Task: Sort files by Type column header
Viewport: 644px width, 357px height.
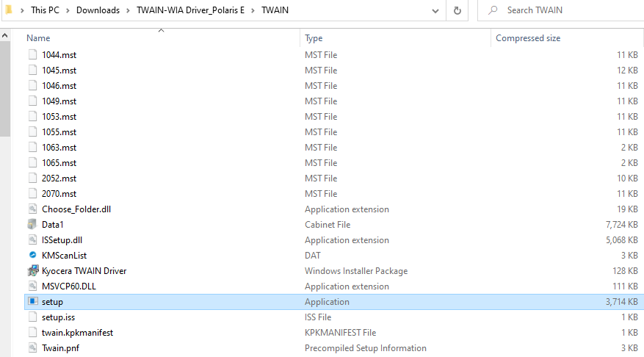Action: pyautogui.click(x=314, y=37)
